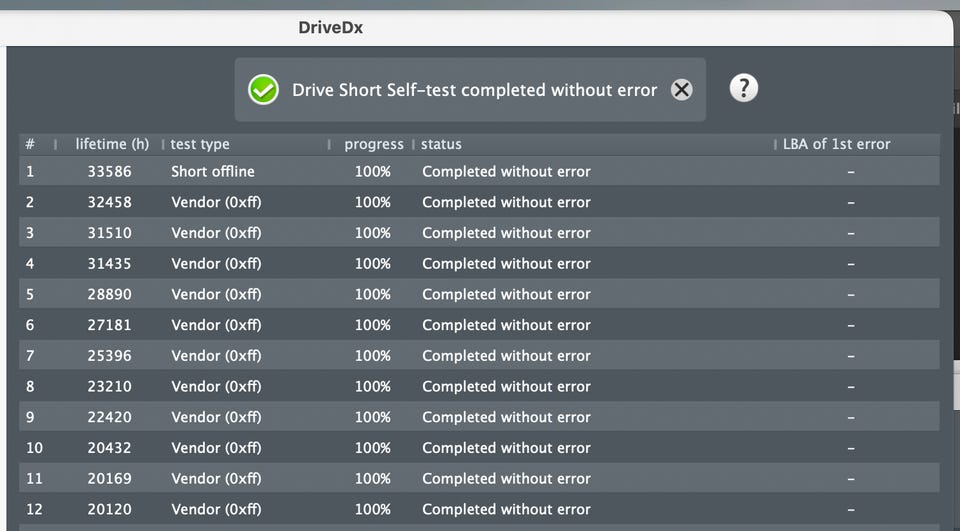Sort by status column header
The image size is (960, 531).
(x=441, y=144)
